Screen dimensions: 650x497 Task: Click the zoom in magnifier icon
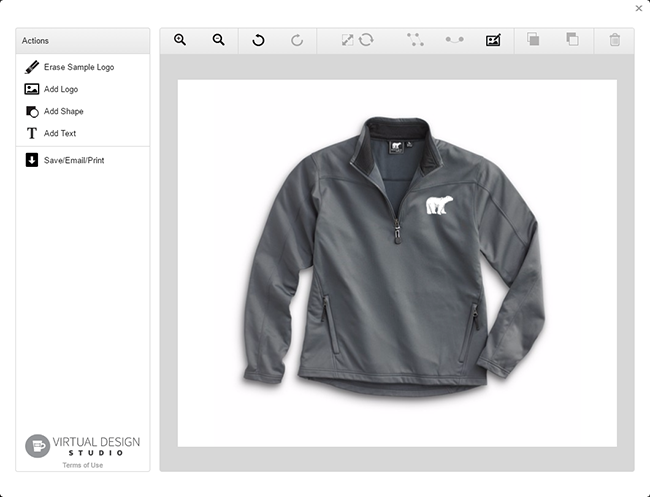[x=180, y=40]
